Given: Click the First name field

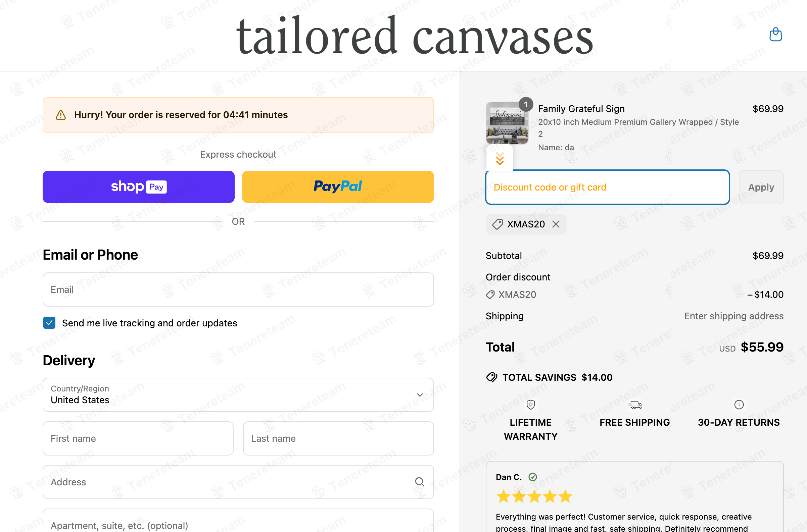Looking at the screenshot, I should (138, 438).
